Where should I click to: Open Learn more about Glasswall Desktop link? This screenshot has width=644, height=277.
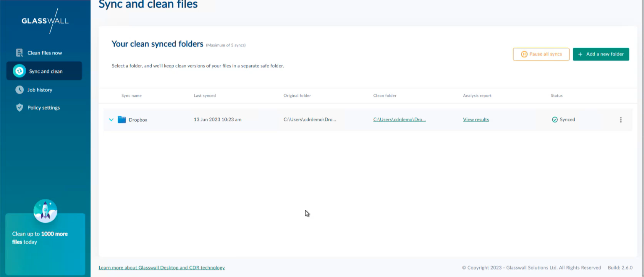click(162, 268)
